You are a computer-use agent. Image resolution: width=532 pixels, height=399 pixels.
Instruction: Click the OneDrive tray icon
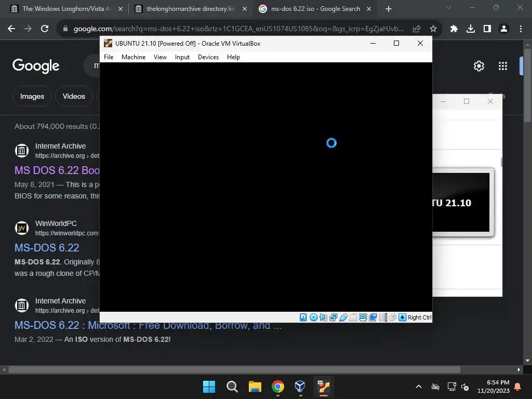pos(435,387)
